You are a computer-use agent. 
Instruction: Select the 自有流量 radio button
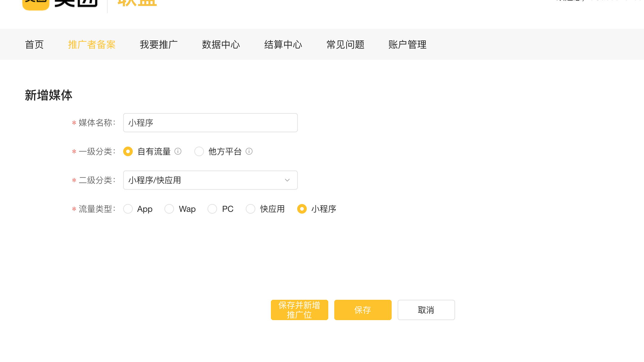(128, 151)
